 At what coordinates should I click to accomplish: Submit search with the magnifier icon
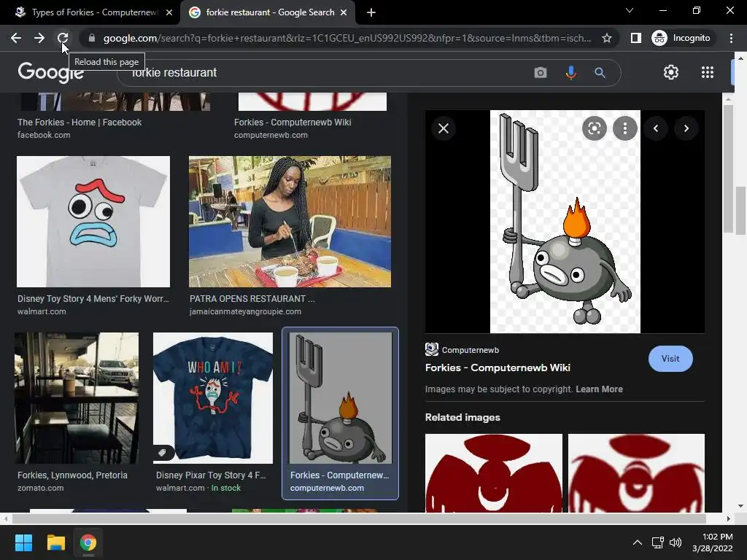[600, 72]
